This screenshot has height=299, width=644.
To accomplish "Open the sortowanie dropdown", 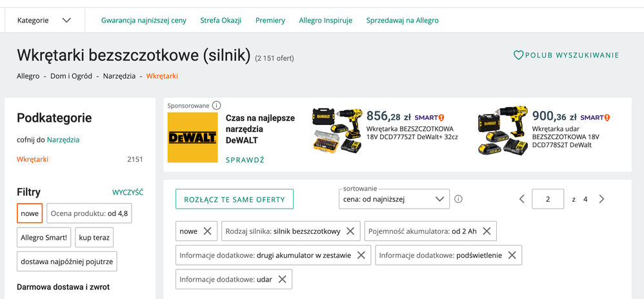I will [x=394, y=199].
